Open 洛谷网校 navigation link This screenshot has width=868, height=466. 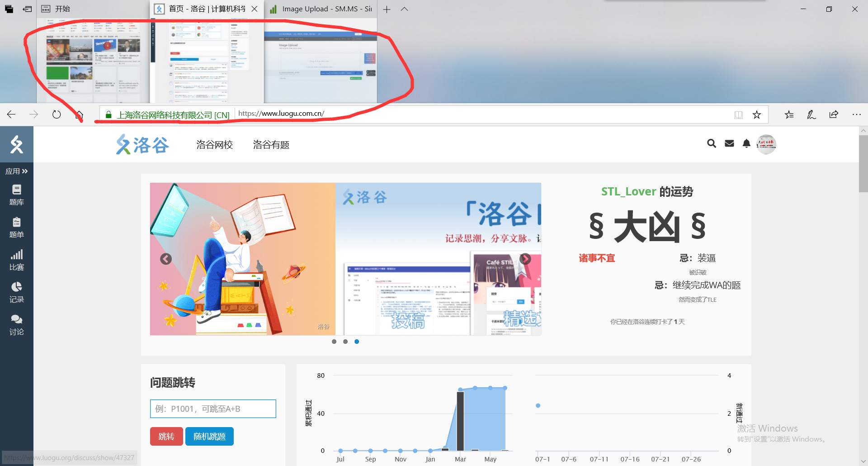(214, 145)
